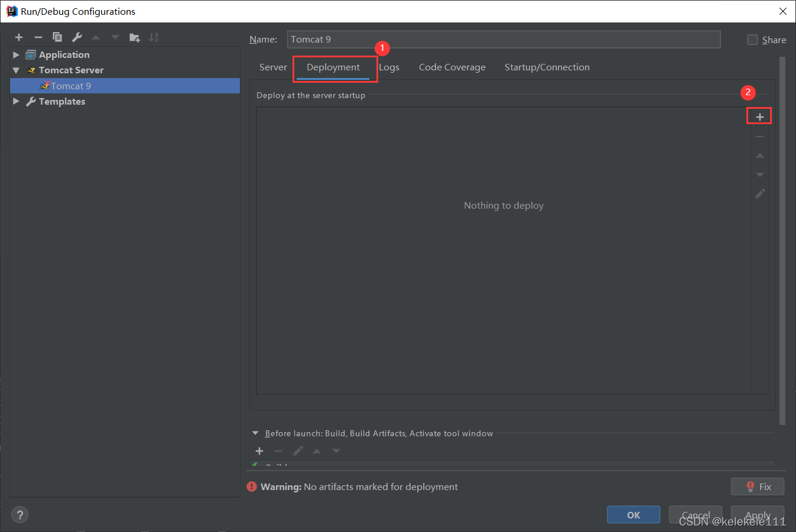Viewport: 796px width, 532px height.
Task: Select the Tomcat 9 configuration item
Action: [125, 86]
